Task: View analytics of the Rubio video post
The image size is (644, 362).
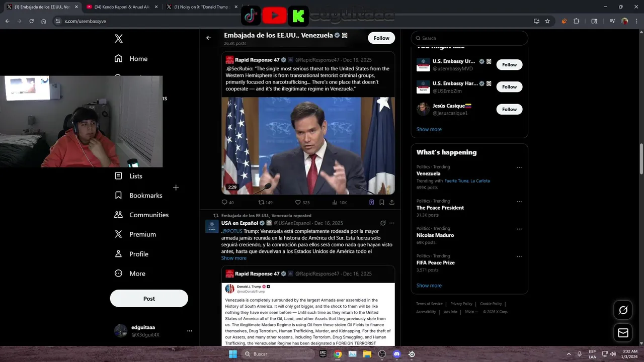Action: coord(340,202)
